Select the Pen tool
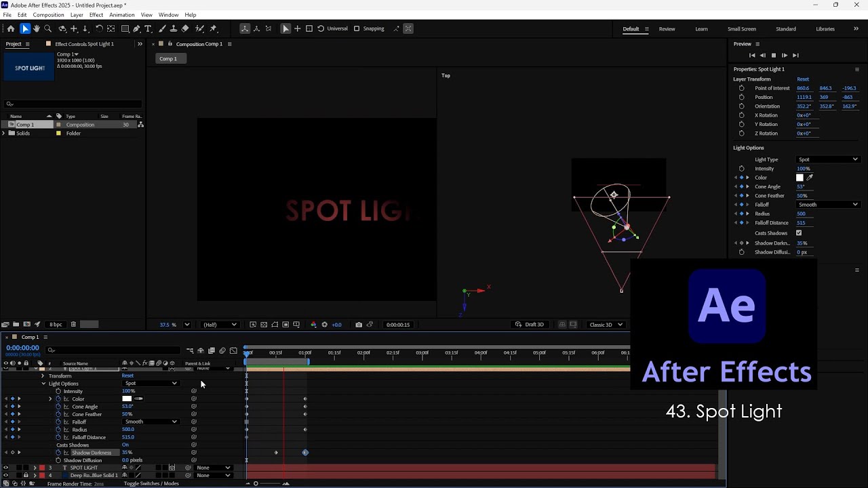Viewport: 868px width, 488px height. 137,28
